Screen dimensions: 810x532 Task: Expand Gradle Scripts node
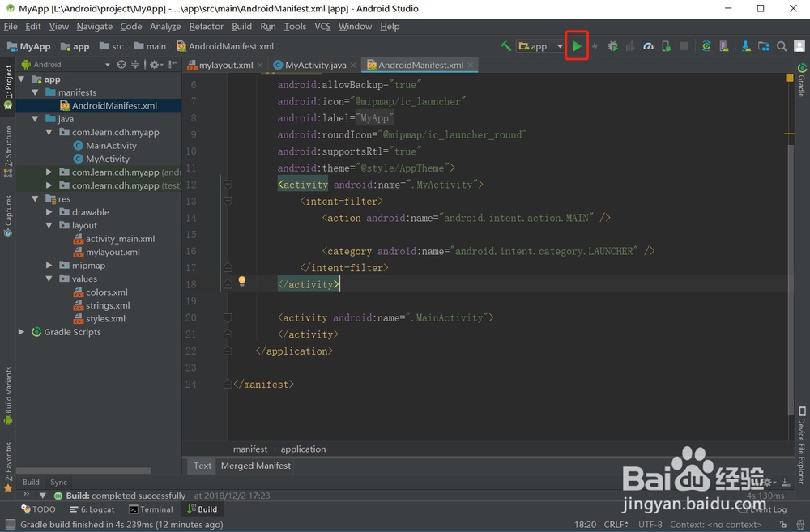22,332
